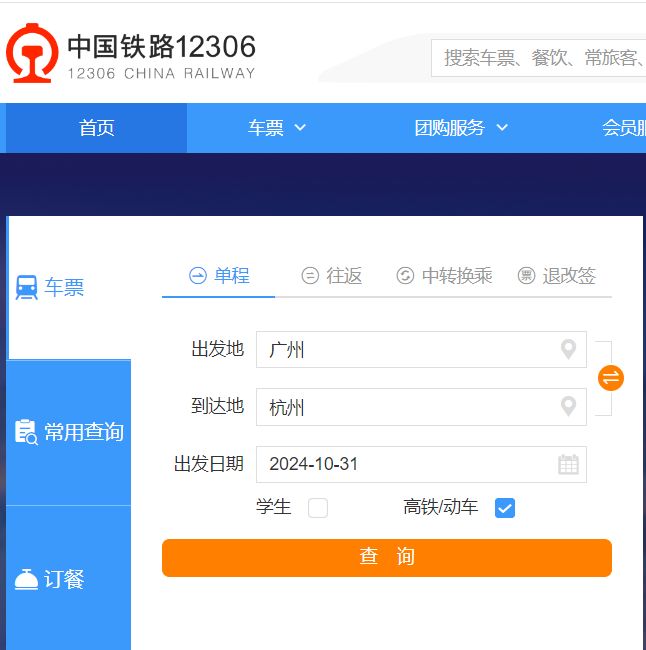Image resolution: width=646 pixels, height=650 pixels.
Task: Click location pin icon in 到达地 field
Action: coord(568,407)
